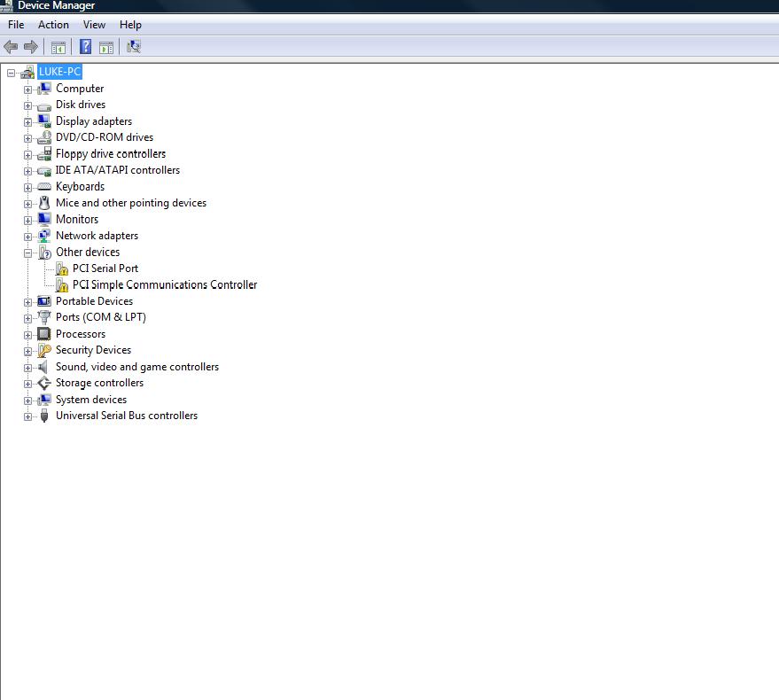Open the Action menu

click(53, 24)
